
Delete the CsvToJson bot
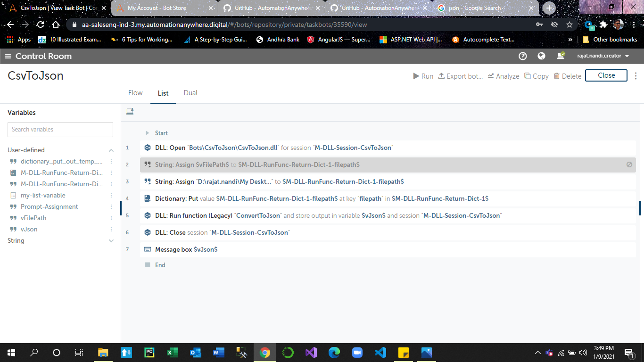[567, 76]
